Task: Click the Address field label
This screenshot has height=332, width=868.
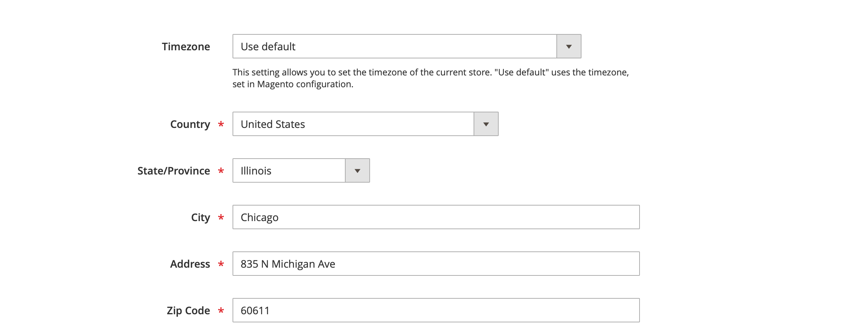Action: pos(190,264)
